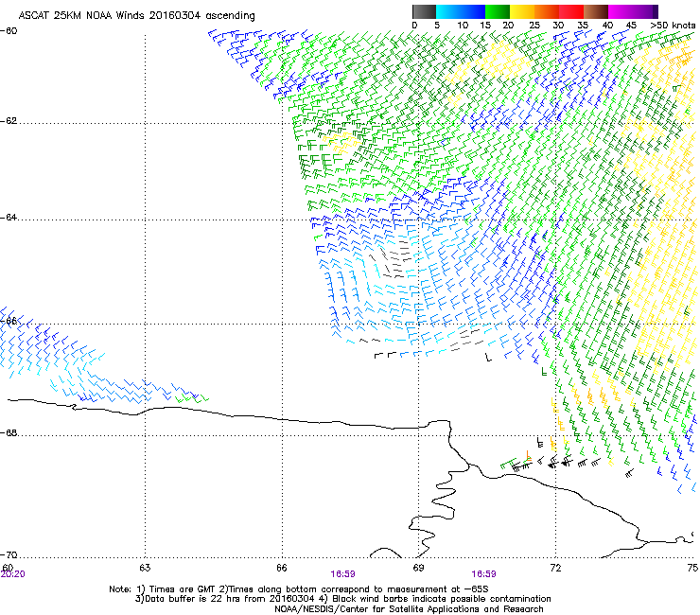Screen dimensions: 700x615
Task: Click the '>50 knots' legend label
Action: tap(673, 26)
